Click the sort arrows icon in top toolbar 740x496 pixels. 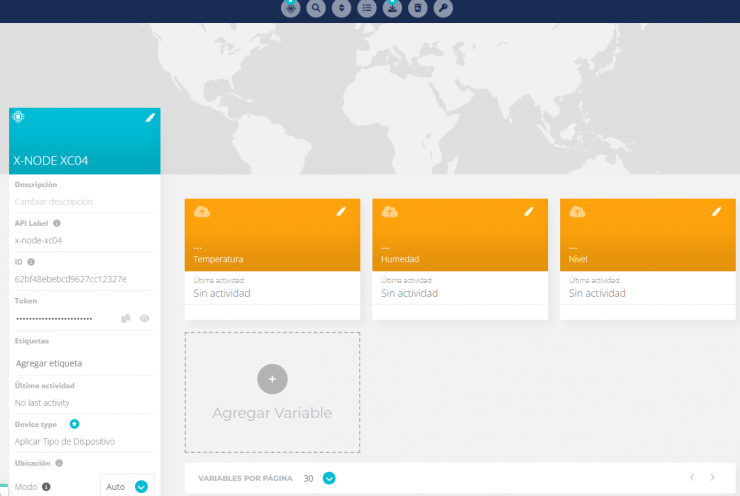tap(342, 8)
